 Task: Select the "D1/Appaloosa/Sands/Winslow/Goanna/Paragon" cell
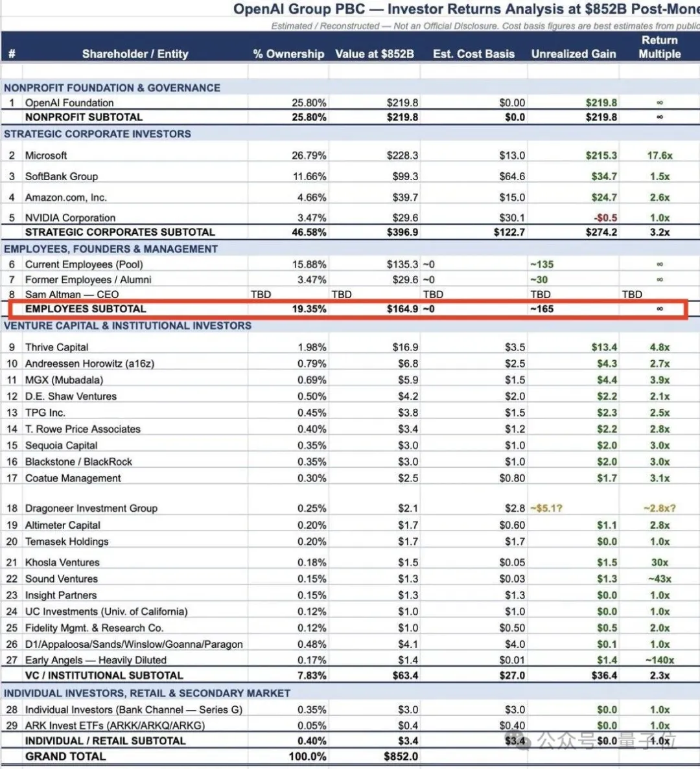(134, 645)
